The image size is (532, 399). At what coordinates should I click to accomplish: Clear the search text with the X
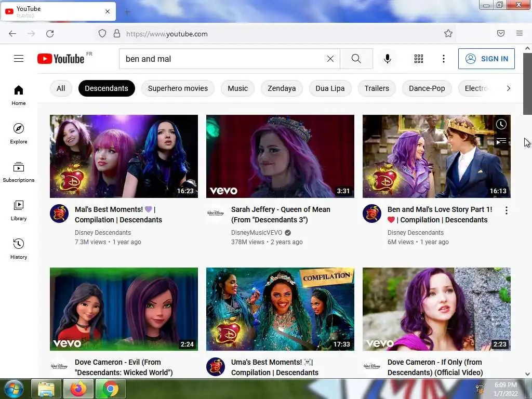[x=330, y=59]
